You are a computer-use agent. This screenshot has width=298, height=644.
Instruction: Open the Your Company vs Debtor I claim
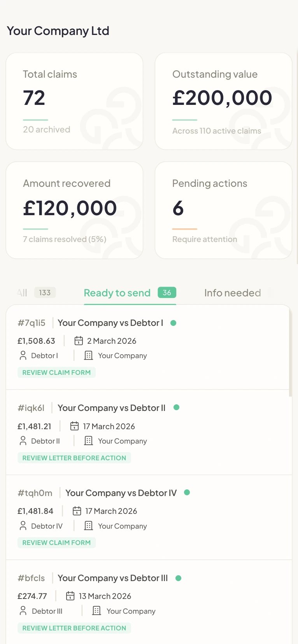[x=110, y=323]
